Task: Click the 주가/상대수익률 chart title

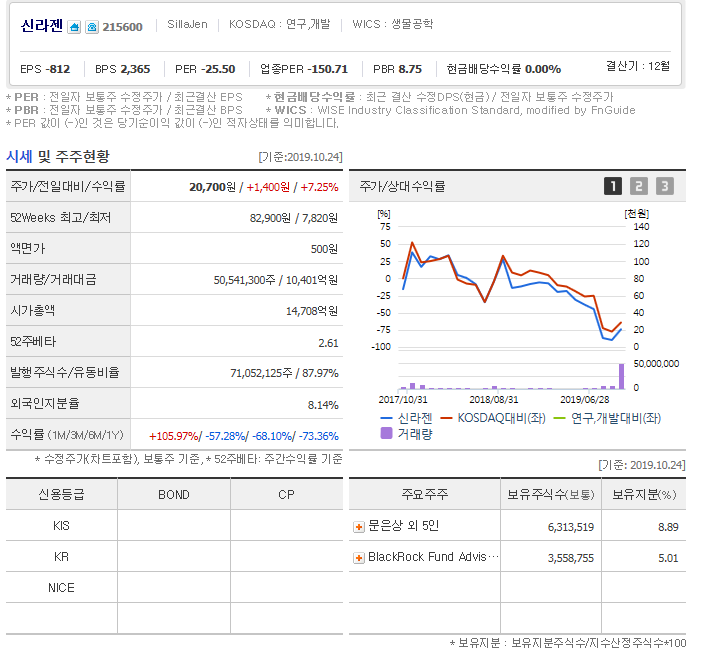Action: click(402, 186)
